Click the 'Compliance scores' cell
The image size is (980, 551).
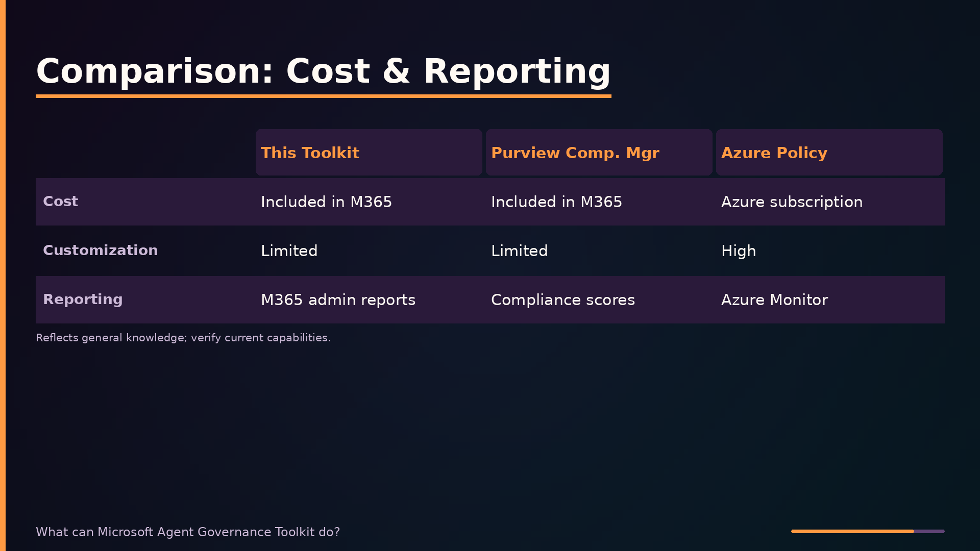click(563, 300)
